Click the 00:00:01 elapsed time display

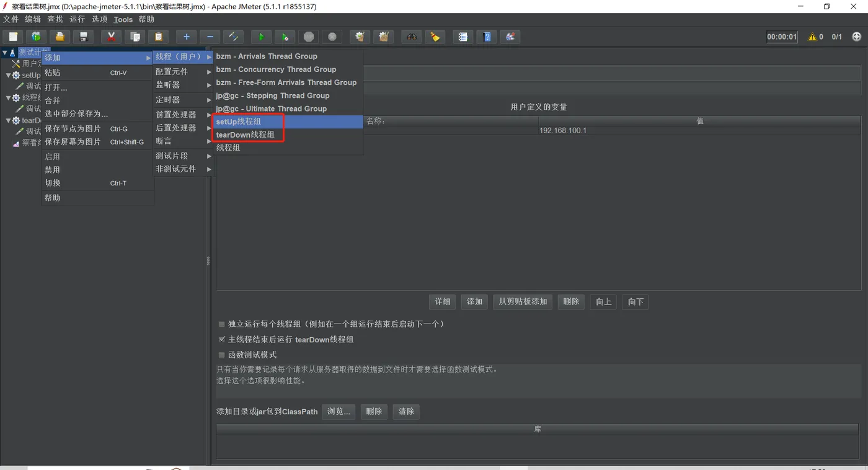(x=782, y=37)
